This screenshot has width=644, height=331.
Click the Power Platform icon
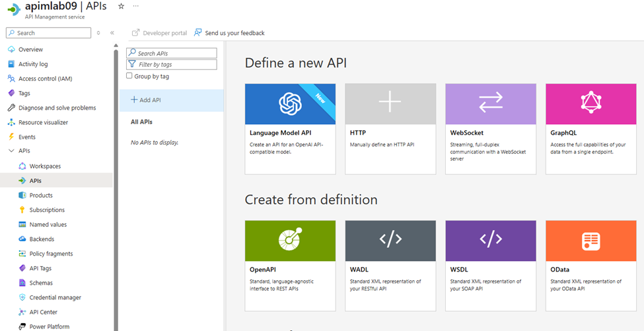point(22,326)
